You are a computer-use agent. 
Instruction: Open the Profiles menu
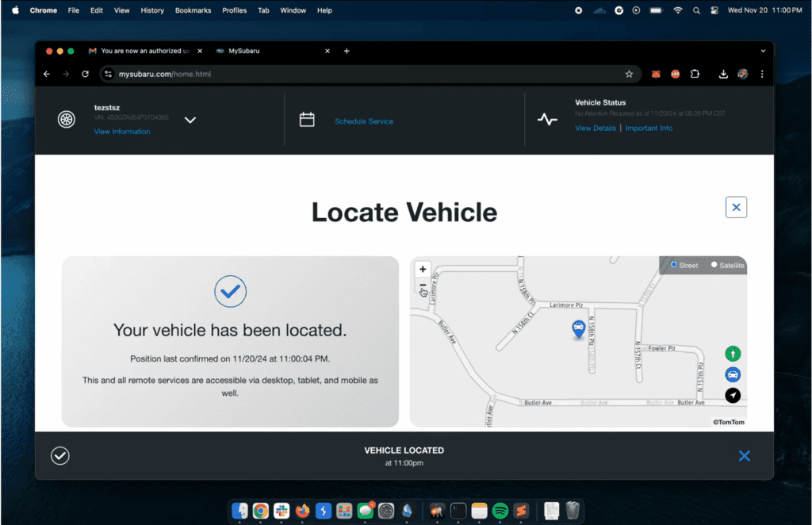click(235, 10)
